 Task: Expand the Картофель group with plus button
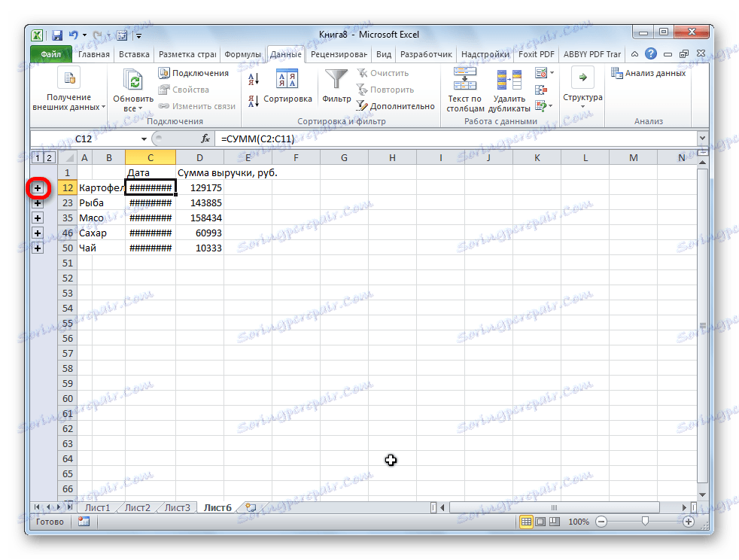[38, 188]
